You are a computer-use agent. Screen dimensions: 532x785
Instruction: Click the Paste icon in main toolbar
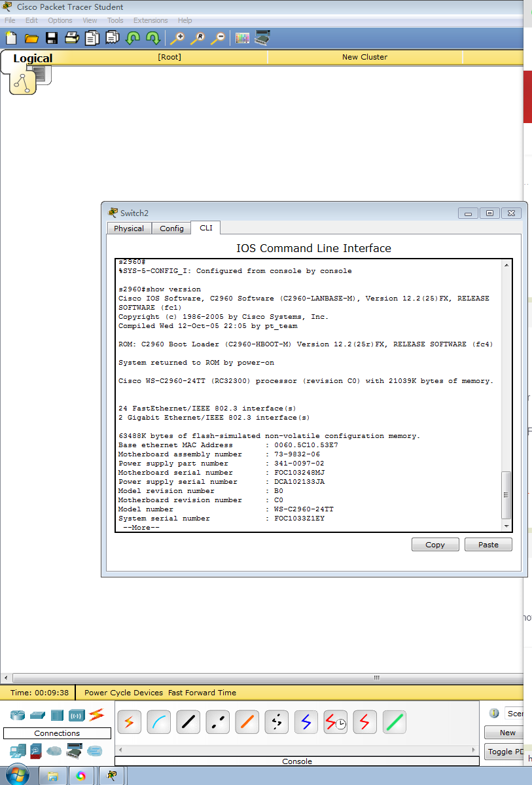point(112,38)
